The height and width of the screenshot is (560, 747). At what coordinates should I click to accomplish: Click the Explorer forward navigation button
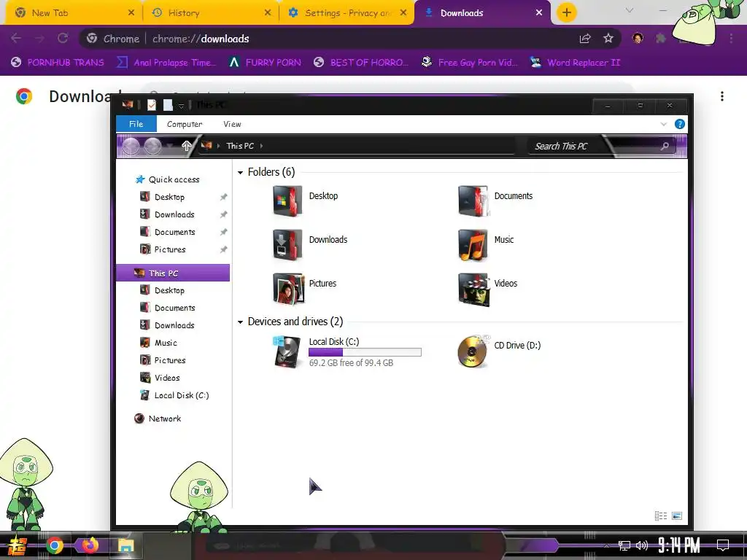tap(152, 146)
